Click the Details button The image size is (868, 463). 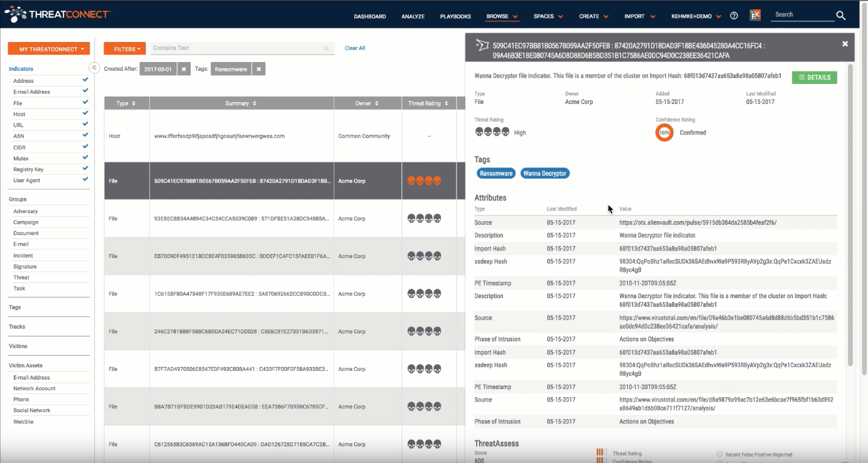(814, 78)
